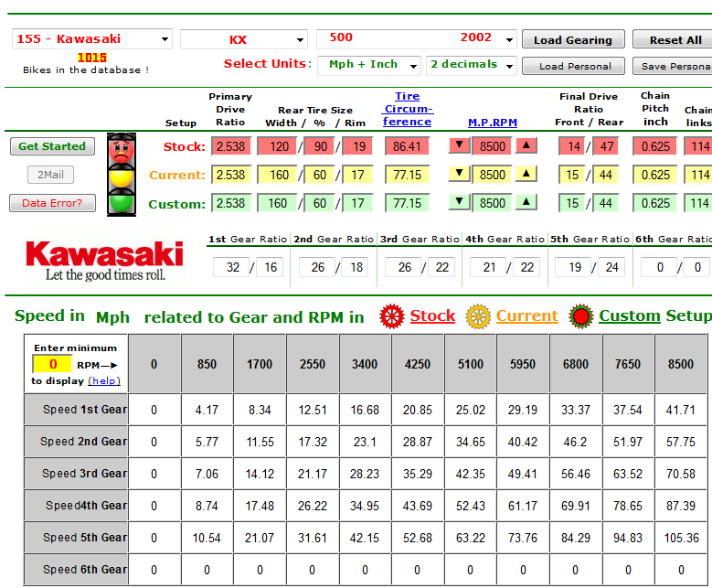Click the Custom rear sprocket field 44
This screenshot has height=588, width=712.
605,203
